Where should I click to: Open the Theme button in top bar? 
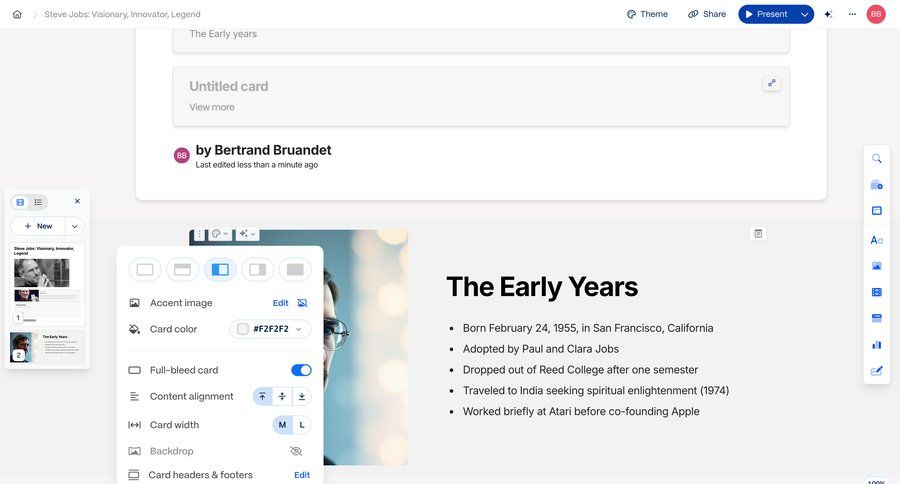647,14
